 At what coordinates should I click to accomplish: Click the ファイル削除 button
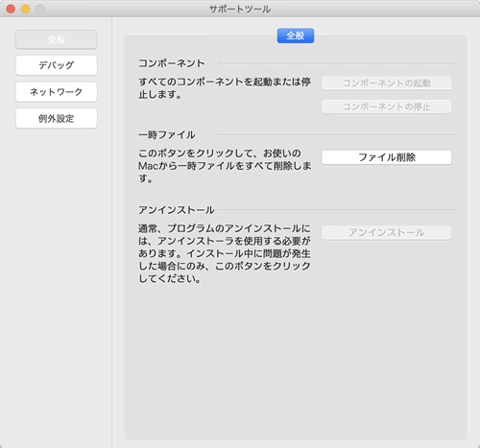pos(387,157)
